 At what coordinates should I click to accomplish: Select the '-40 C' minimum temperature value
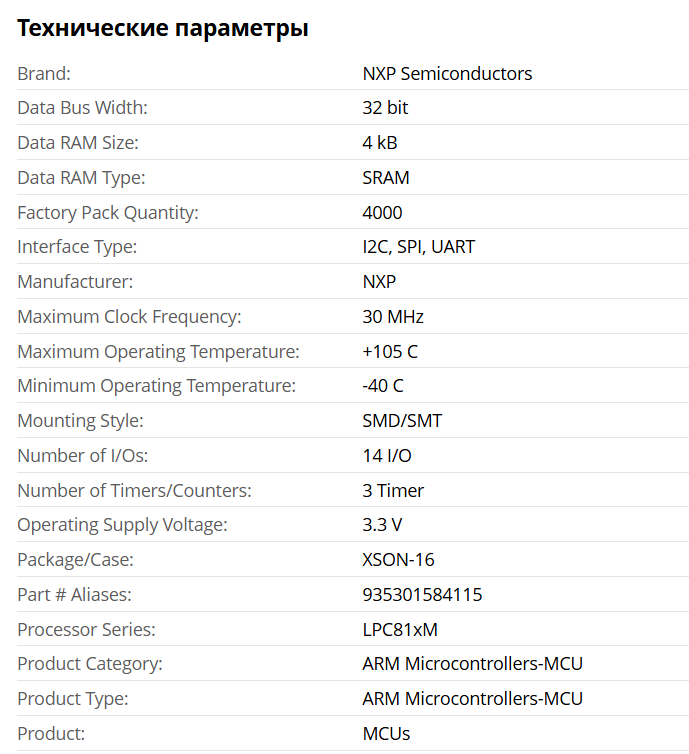383,386
